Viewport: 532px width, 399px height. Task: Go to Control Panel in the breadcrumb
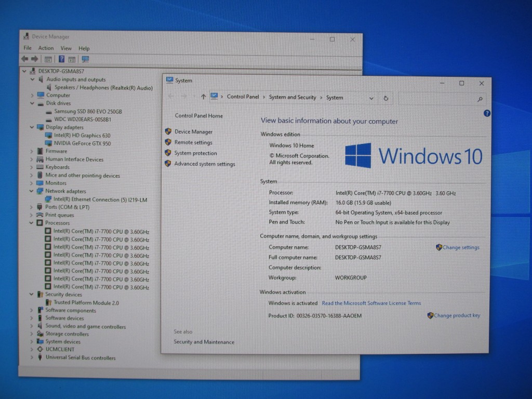[243, 97]
